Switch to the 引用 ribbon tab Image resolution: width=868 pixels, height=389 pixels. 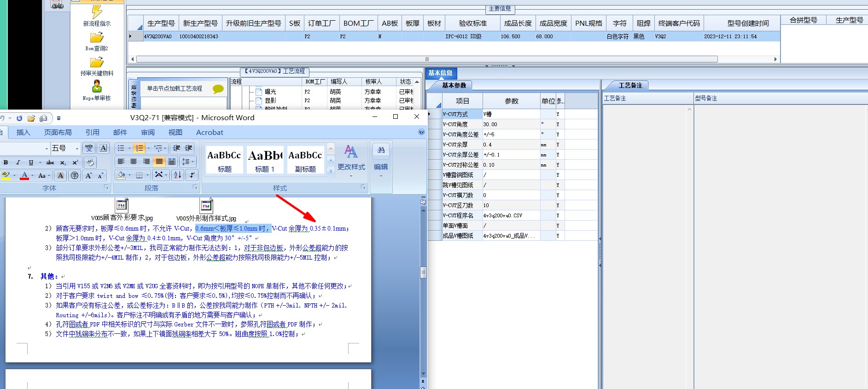pyautogui.click(x=92, y=133)
